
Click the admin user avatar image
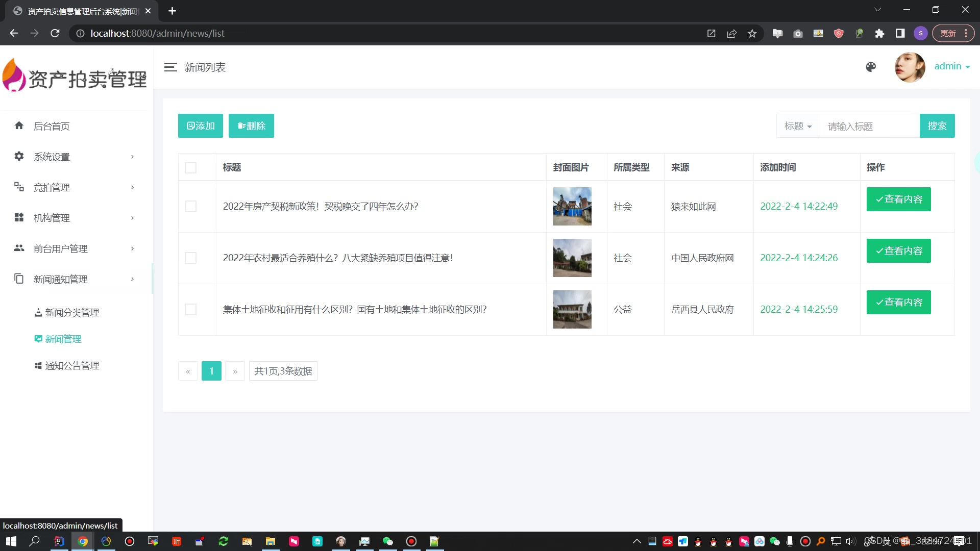910,67
